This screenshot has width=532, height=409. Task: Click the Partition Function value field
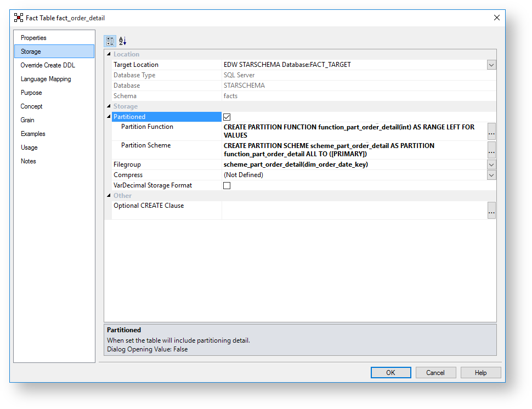pyautogui.click(x=354, y=131)
